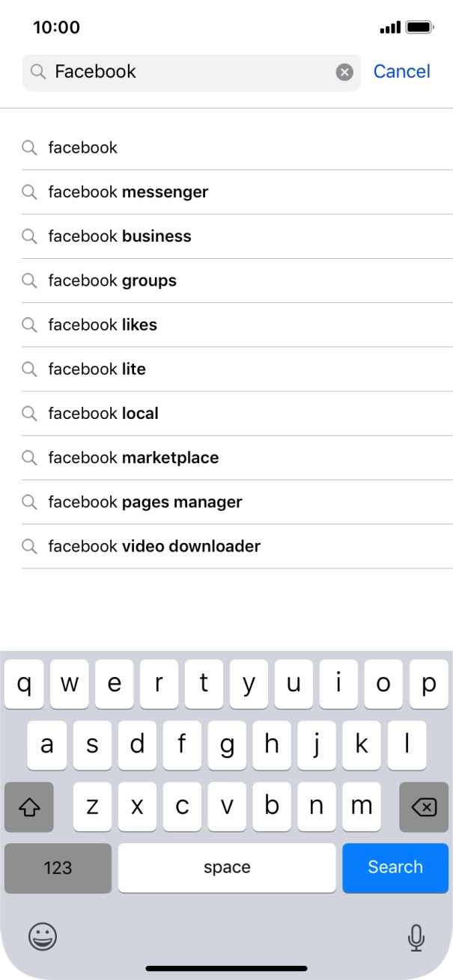
Task: Tap the blue Search key
Action: [x=395, y=867]
